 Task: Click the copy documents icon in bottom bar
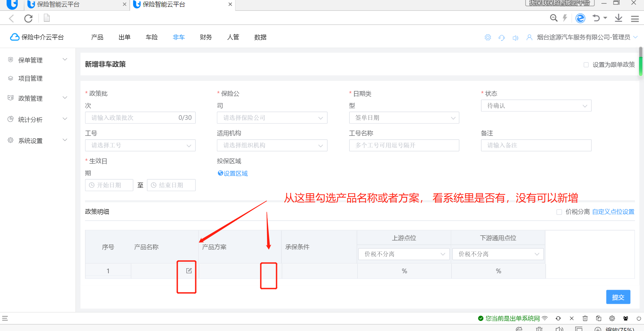[x=598, y=318]
